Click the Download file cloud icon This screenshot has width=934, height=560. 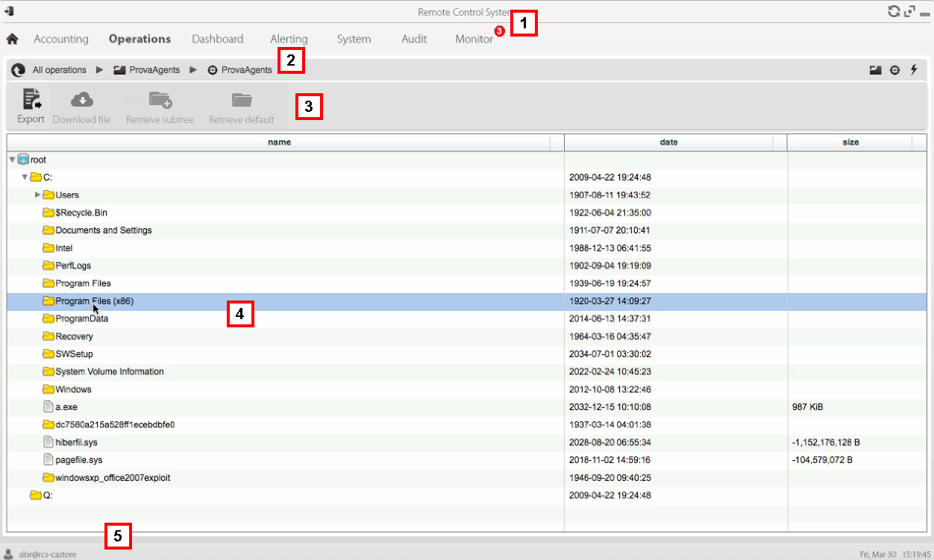tap(81, 100)
